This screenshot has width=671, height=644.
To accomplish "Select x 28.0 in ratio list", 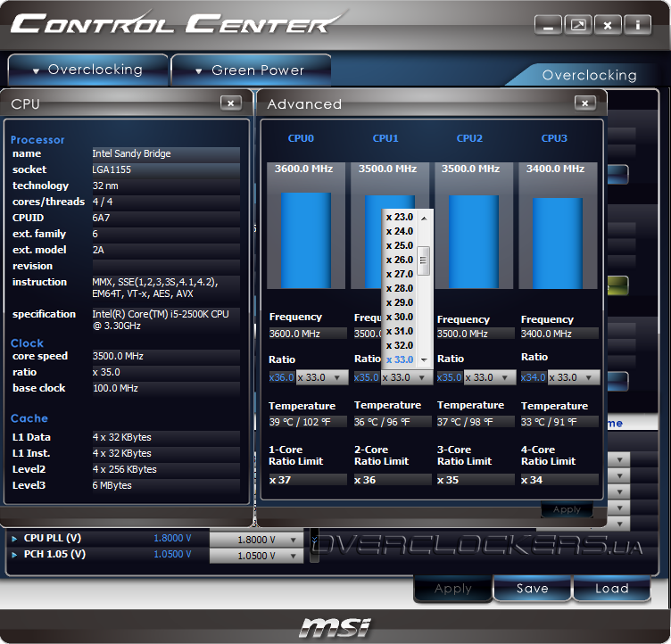I will [400, 288].
